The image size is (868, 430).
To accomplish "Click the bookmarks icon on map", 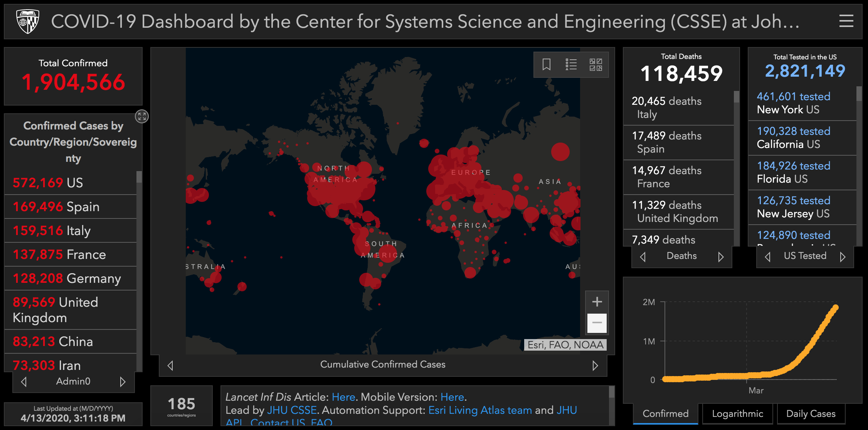I will 546,64.
